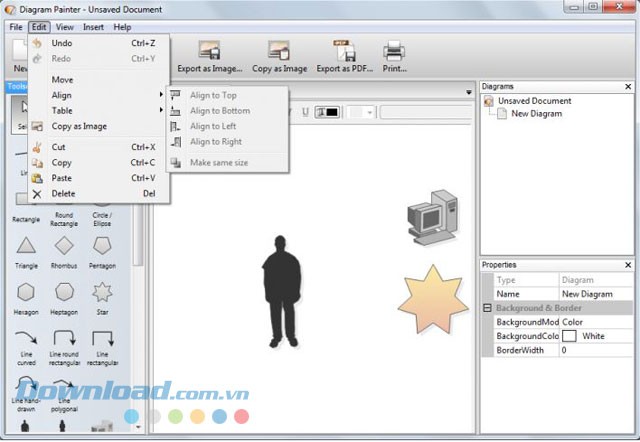
Task: Choose Undo from the Edit menu
Action: coord(62,44)
